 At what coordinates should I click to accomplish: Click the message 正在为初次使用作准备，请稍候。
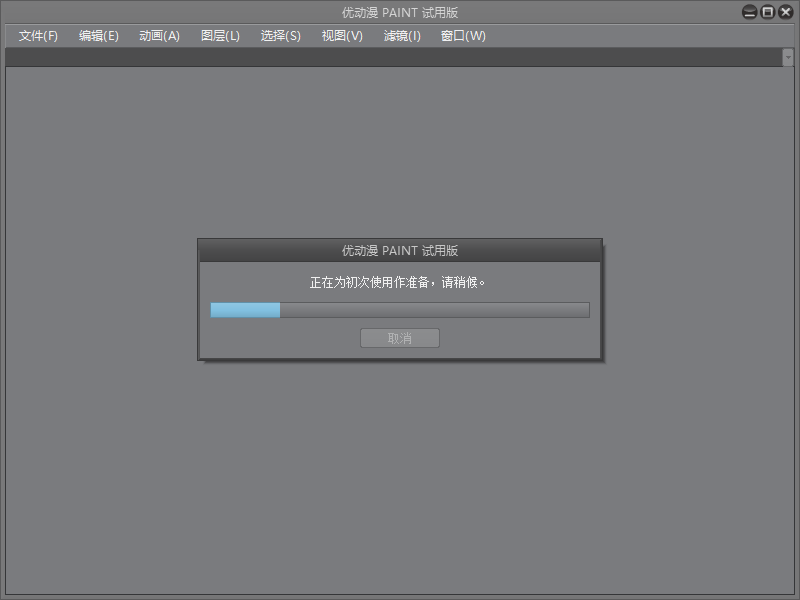tap(397, 282)
